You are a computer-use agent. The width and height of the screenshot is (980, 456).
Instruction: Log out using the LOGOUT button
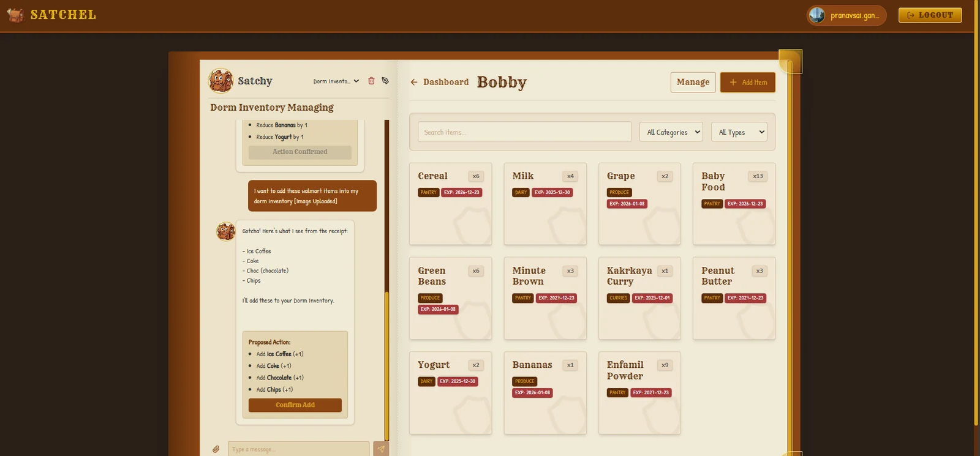(930, 15)
